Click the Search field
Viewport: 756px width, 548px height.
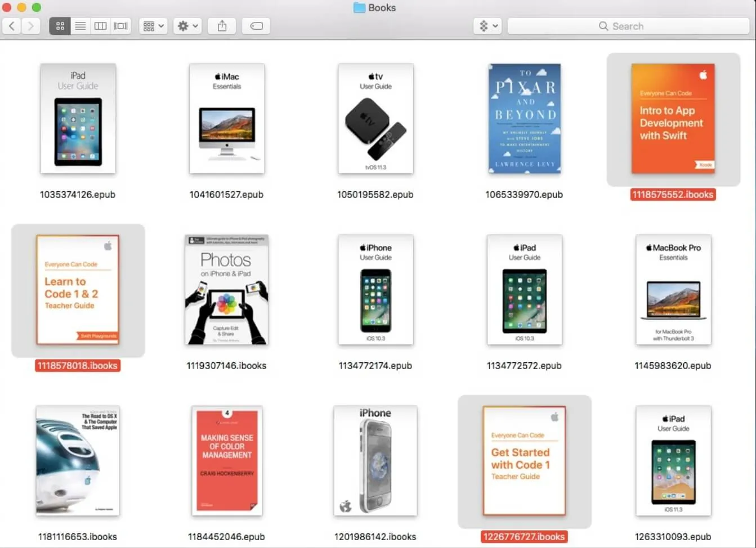(628, 26)
